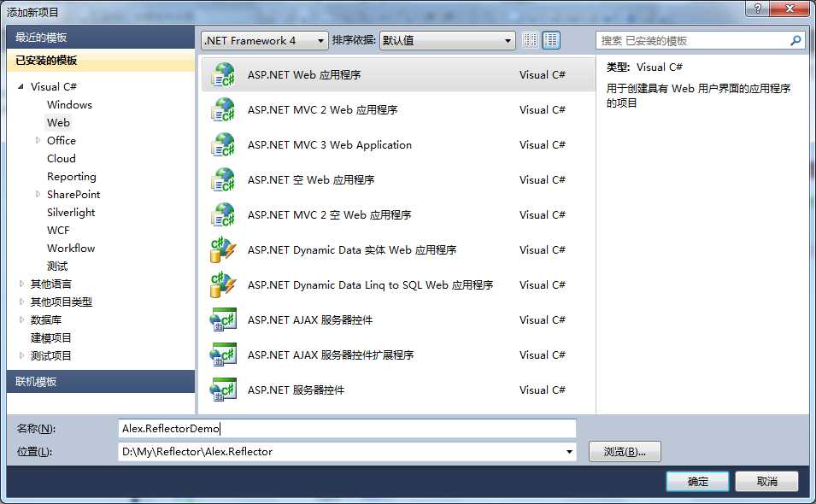Click the ASP.NET AJAX 服务器控件 icon
Image resolution: width=816 pixels, height=504 pixels.
coord(223,319)
